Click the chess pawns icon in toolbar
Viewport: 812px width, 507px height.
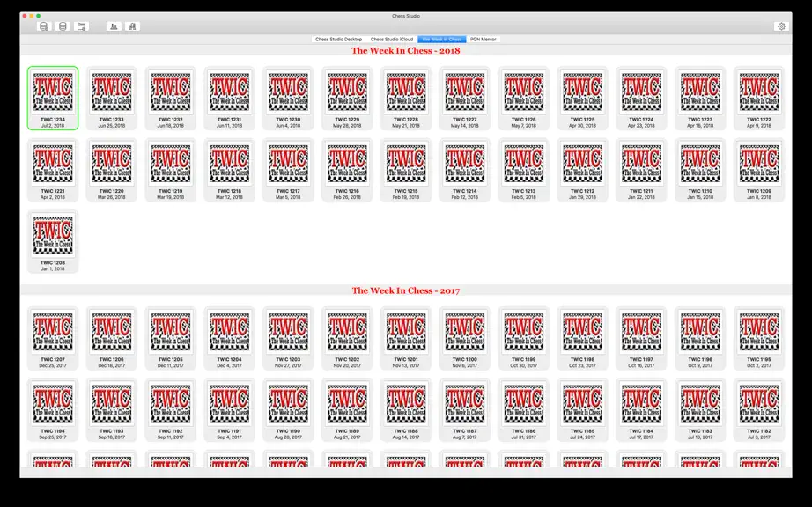(x=114, y=26)
